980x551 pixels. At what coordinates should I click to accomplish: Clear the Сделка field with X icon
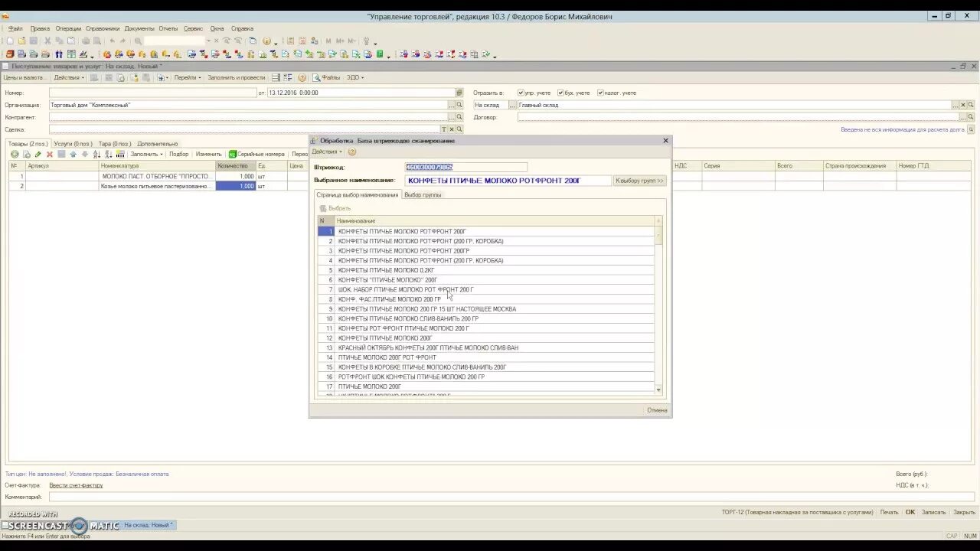pyautogui.click(x=451, y=129)
